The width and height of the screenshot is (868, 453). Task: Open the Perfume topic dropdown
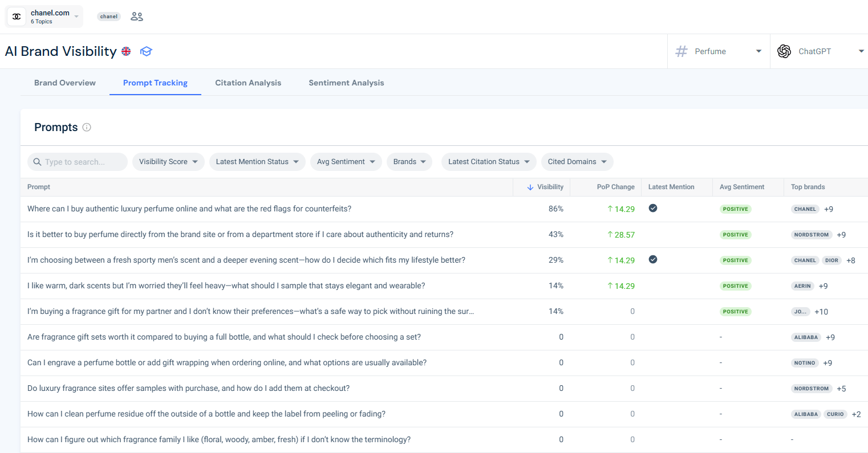click(x=719, y=51)
